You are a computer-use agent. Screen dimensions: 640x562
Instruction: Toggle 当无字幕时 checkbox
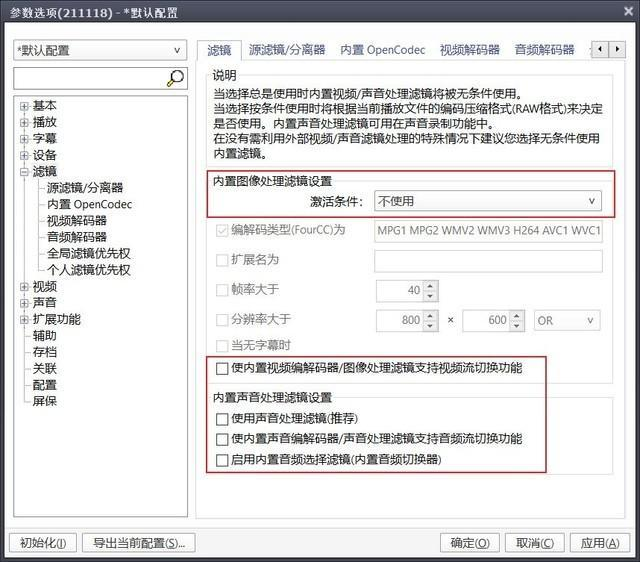click(222, 346)
